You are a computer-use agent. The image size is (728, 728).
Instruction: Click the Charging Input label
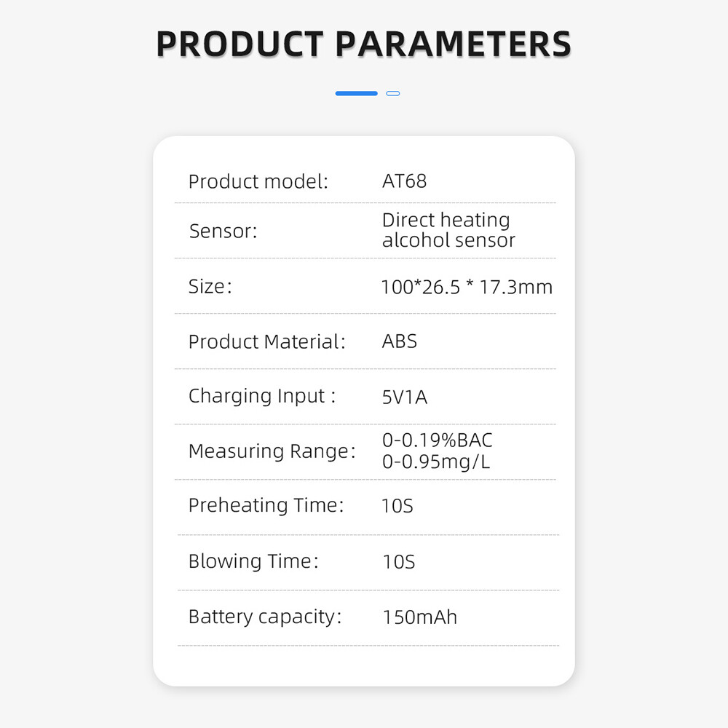[262, 396]
